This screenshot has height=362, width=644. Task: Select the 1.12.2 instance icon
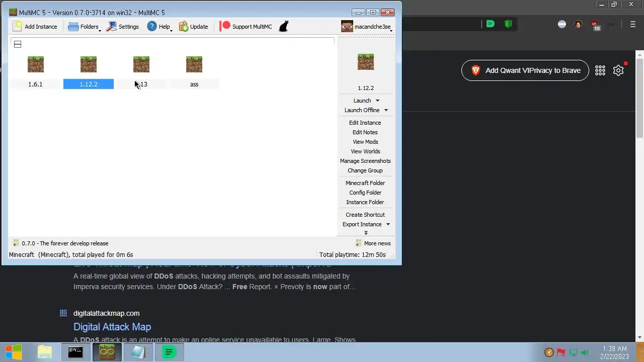tap(89, 64)
